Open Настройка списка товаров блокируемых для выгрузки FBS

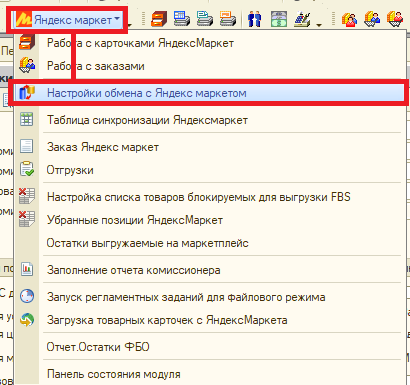[x=210, y=197]
